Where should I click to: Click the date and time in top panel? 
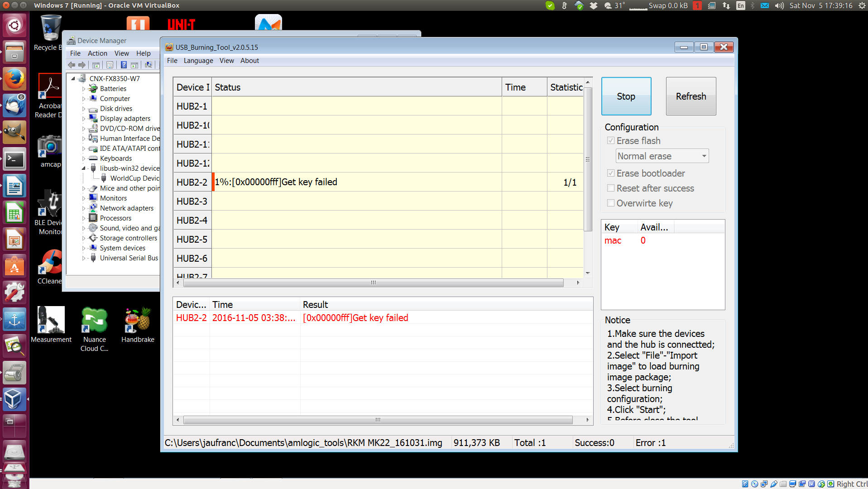click(821, 5)
